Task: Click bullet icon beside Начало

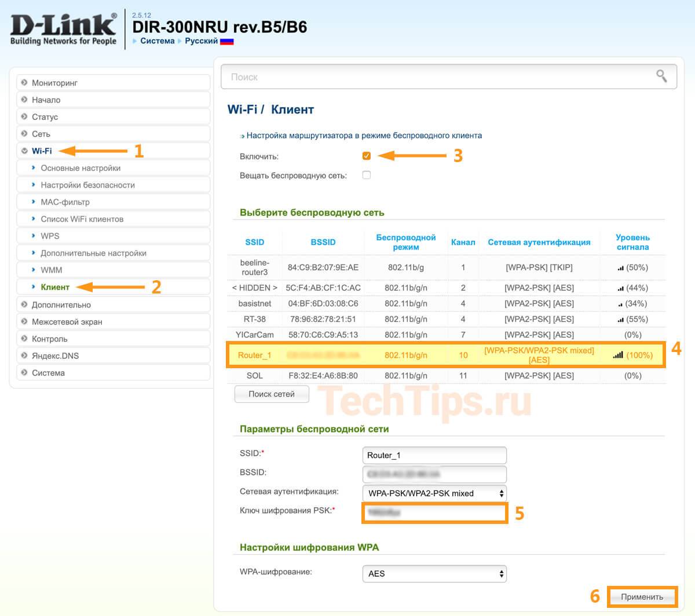Action: point(24,100)
